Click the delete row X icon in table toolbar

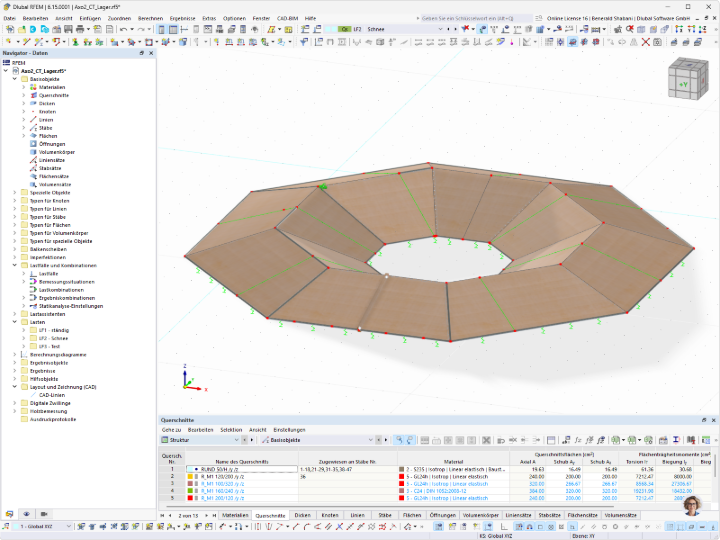click(486, 440)
